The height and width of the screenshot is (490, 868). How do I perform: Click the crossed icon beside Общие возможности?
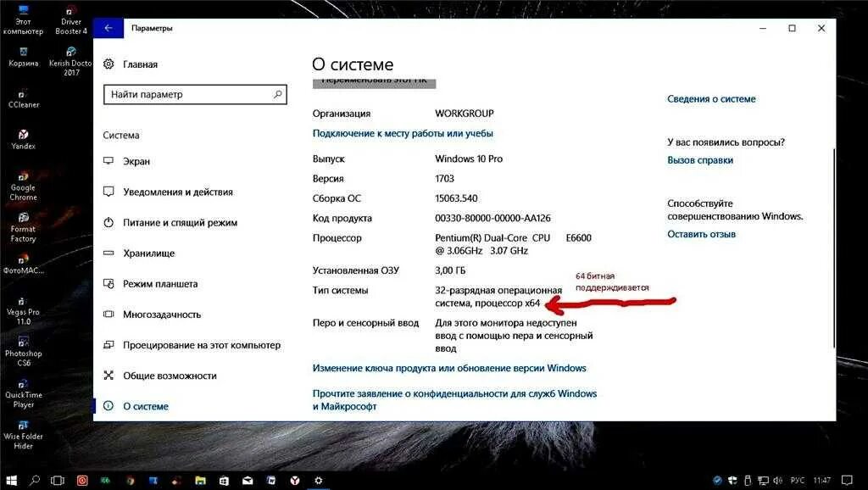pyautogui.click(x=108, y=376)
